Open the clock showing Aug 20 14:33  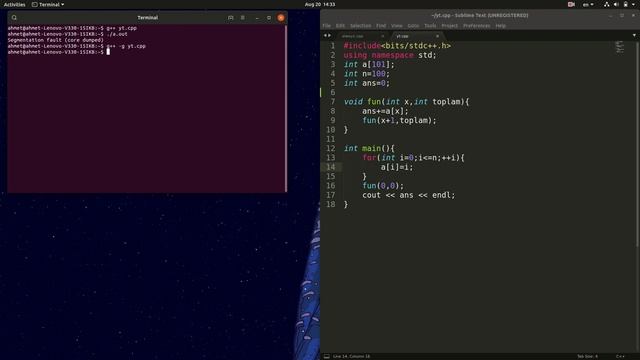coord(320,4)
